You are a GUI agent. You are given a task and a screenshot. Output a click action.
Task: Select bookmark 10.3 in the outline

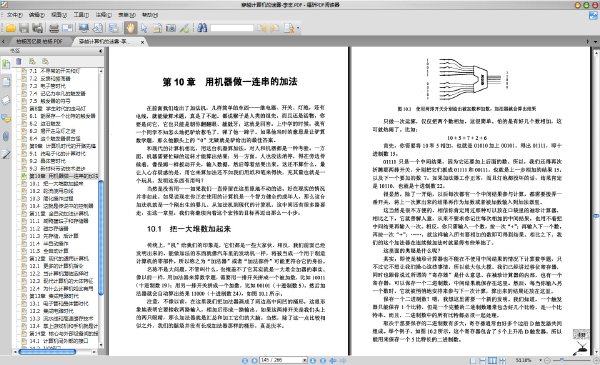(x=52, y=199)
